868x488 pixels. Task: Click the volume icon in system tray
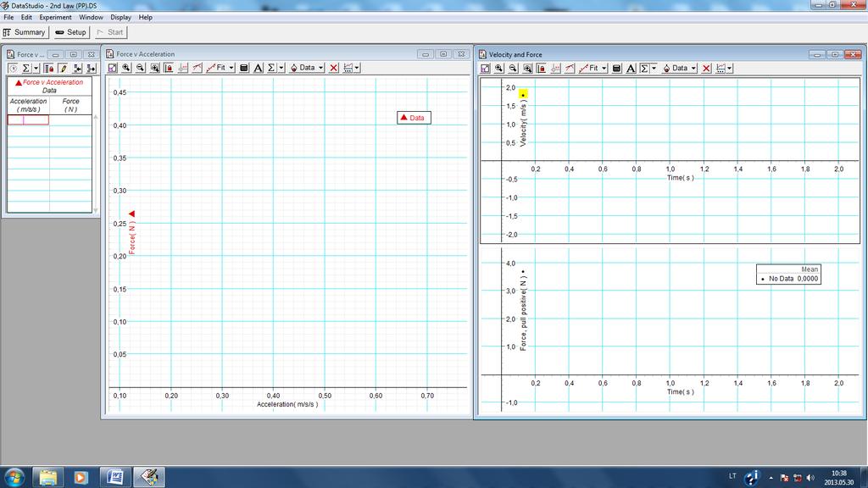click(810, 478)
